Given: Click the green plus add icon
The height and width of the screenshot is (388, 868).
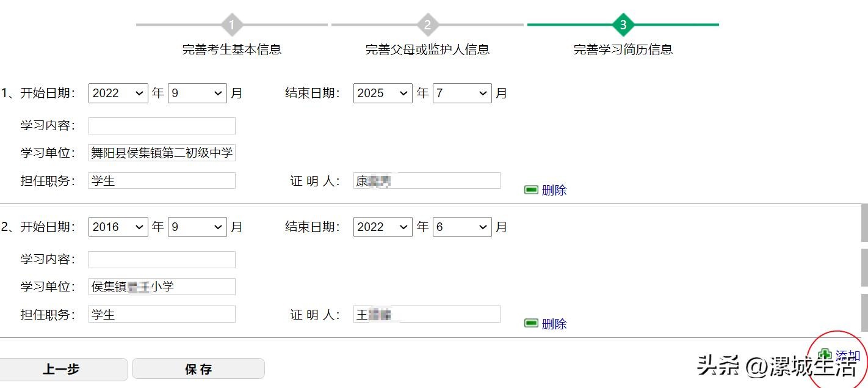Looking at the screenshot, I should point(825,355).
